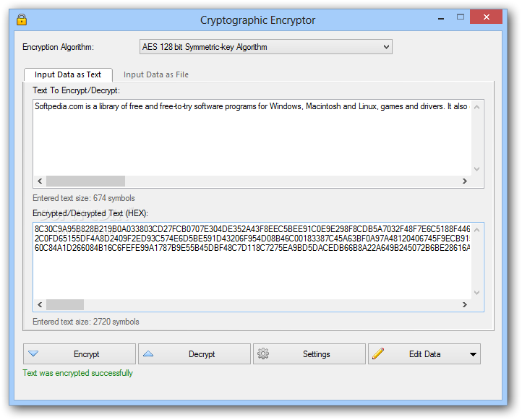Viewport: 522px width, 420px height.
Task: Click the 'Encrypted/Decrypted Text (HEX):' label
Action: [90, 213]
